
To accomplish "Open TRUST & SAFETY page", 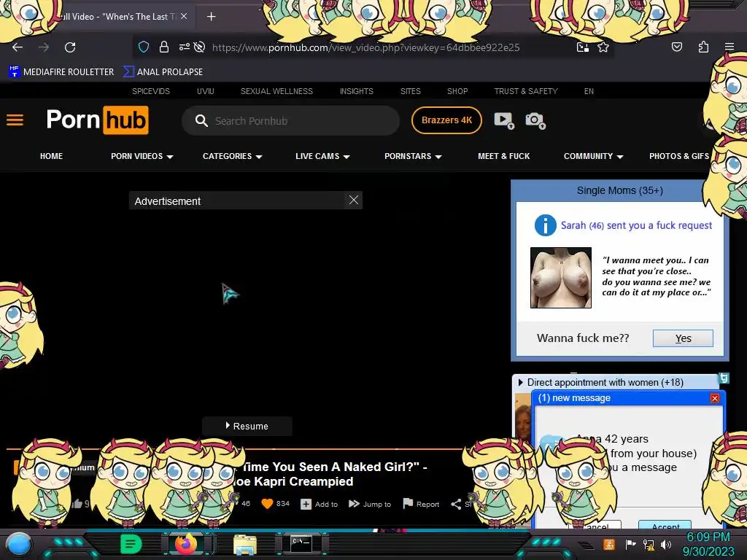I will click(525, 91).
